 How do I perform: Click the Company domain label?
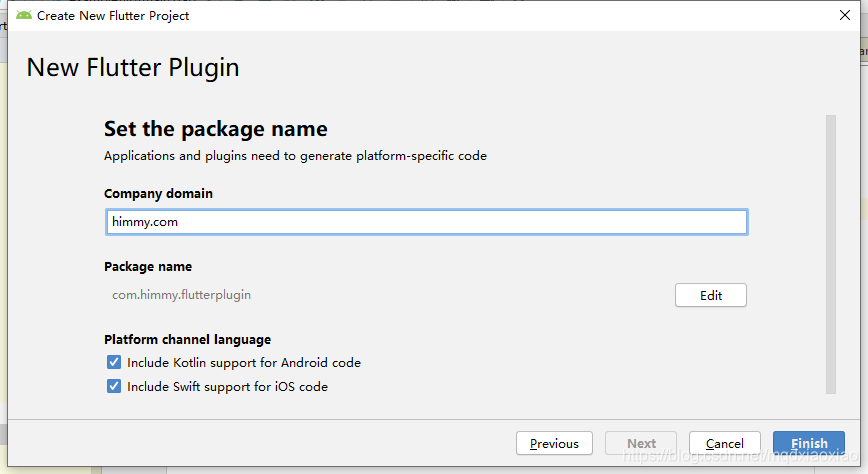tap(158, 194)
